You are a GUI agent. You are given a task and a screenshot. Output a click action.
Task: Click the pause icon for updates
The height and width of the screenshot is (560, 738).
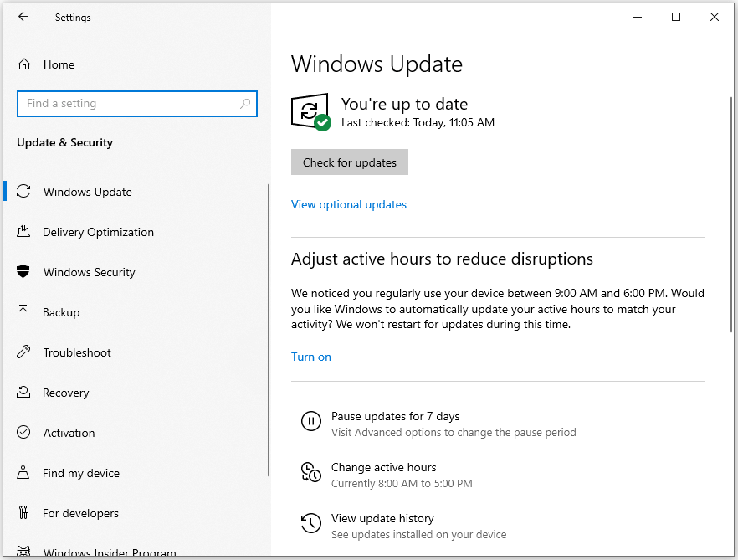[x=311, y=421]
